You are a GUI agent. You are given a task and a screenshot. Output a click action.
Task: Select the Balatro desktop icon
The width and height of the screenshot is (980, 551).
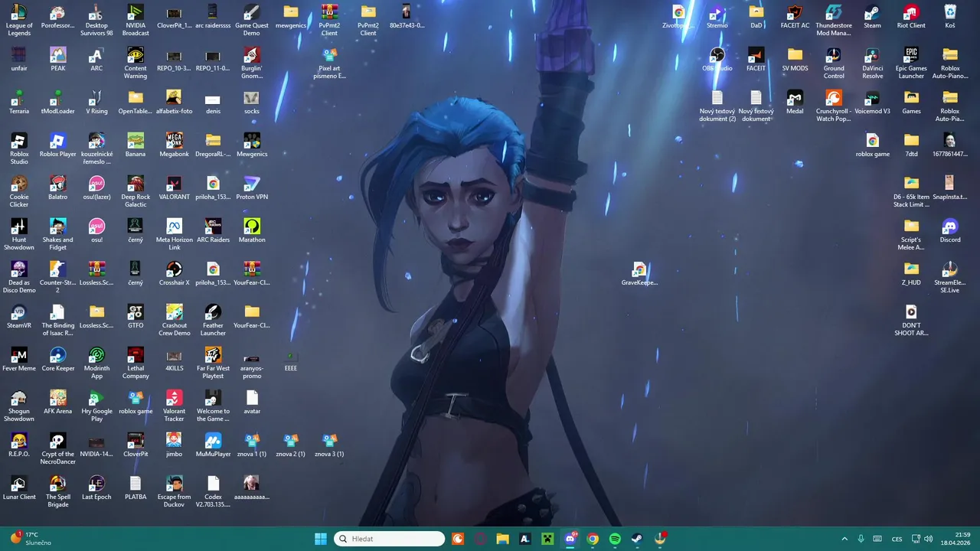click(58, 187)
